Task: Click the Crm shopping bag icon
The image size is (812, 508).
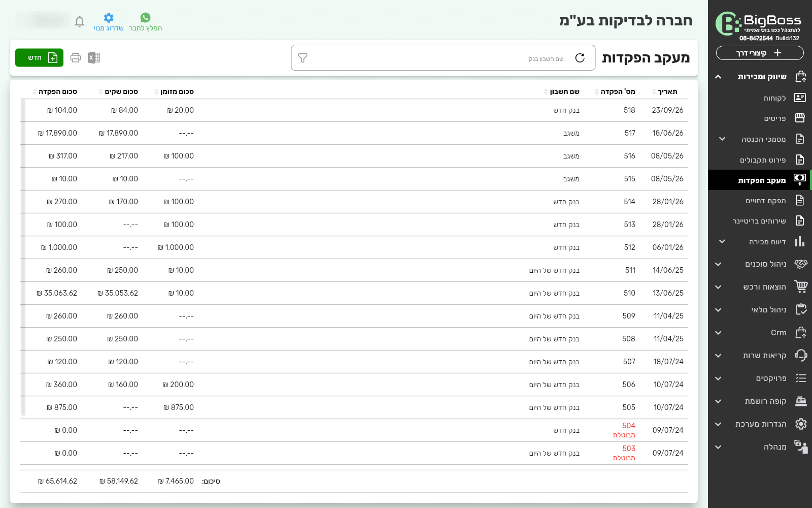Action: (x=801, y=332)
